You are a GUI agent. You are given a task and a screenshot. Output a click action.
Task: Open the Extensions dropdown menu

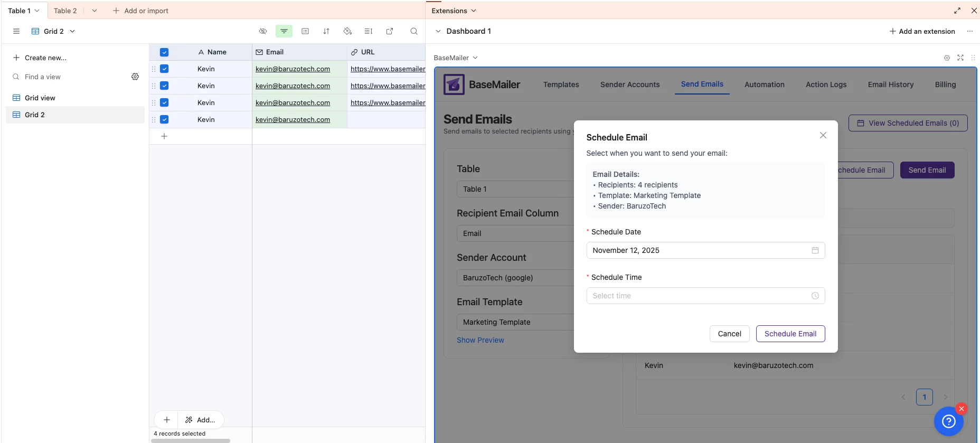point(454,11)
